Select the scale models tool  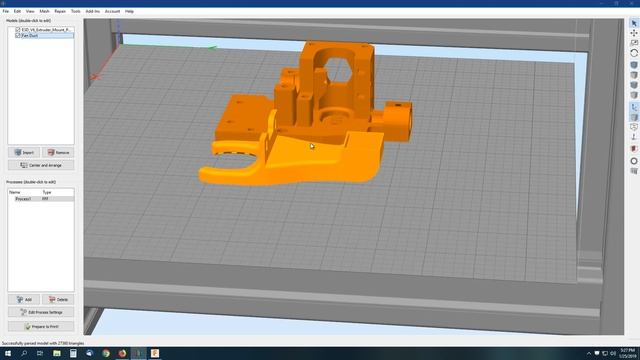click(x=634, y=43)
